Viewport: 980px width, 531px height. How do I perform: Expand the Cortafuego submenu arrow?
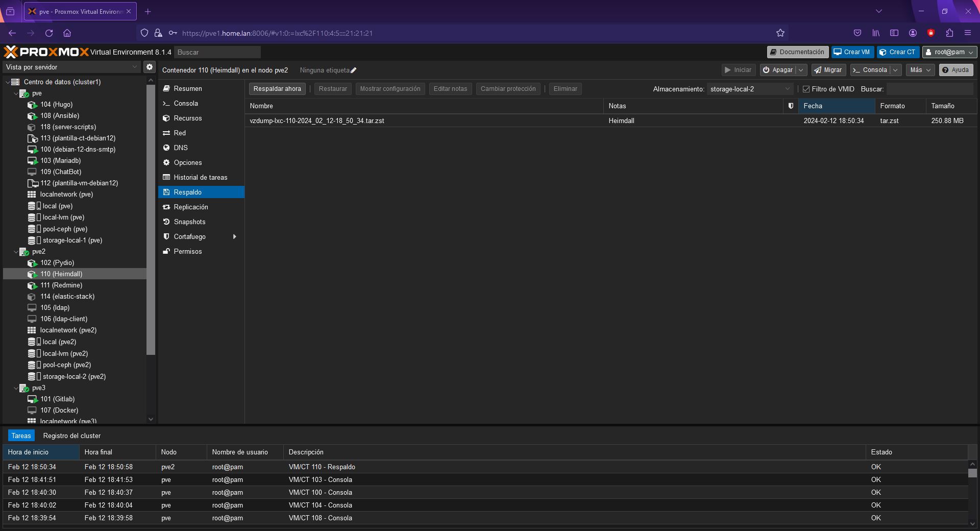pos(235,237)
